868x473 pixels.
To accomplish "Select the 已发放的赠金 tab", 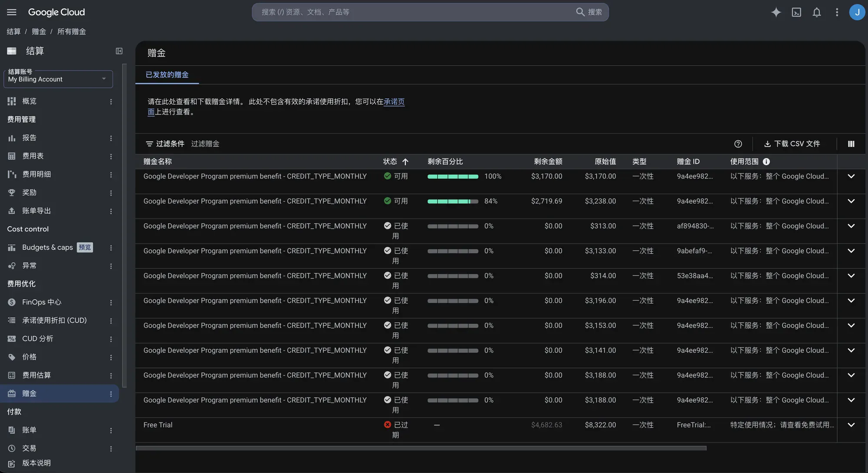I will click(167, 75).
